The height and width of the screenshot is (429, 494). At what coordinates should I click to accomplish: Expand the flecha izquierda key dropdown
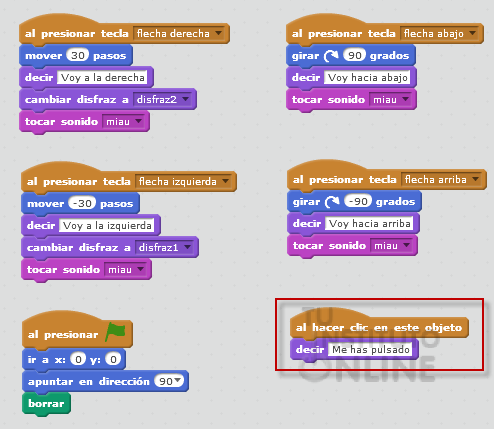point(183,181)
